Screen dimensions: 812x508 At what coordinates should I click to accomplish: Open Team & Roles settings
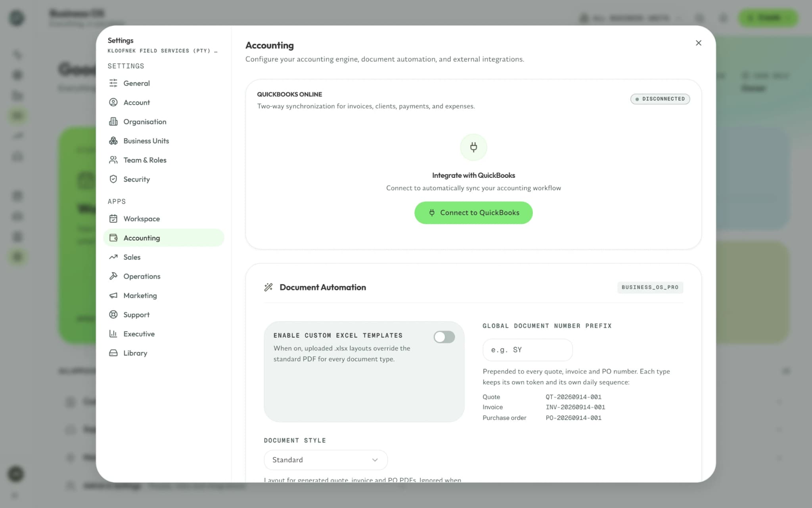[163, 160]
